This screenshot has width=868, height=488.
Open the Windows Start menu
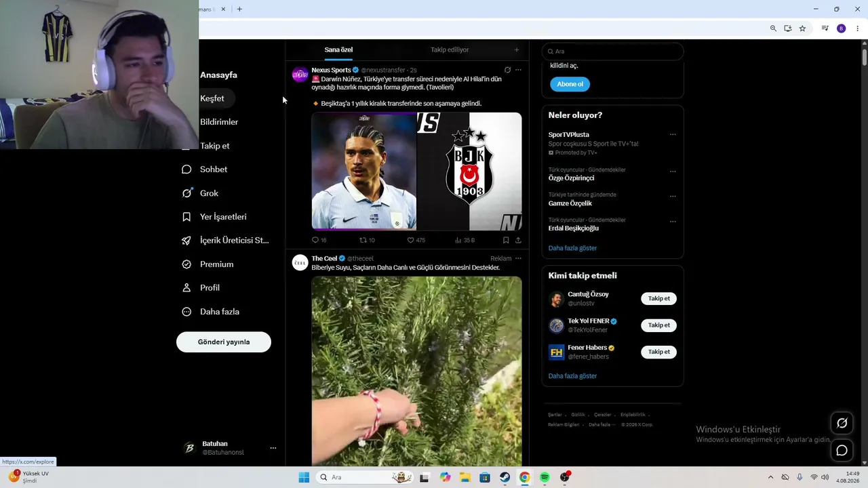coord(304,477)
